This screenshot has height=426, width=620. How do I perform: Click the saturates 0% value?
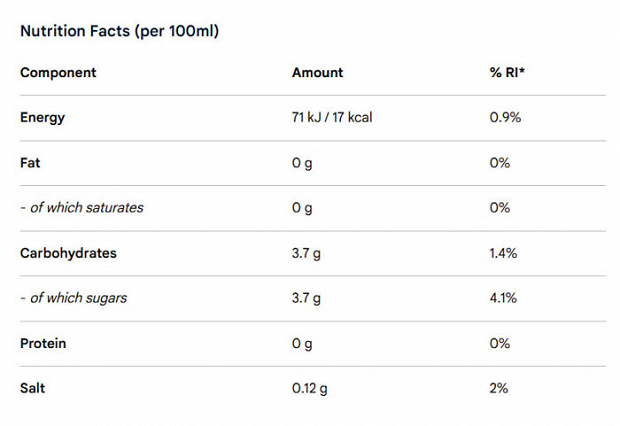[x=499, y=208]
